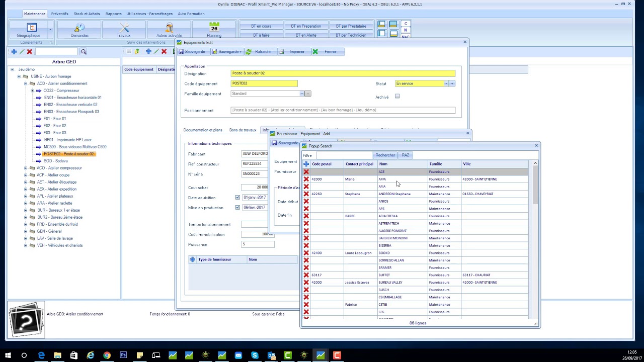The width and height of the screenshot is (644, 362).
Task: Open the Famille équipement dropdown
Action: pos(302,94)
